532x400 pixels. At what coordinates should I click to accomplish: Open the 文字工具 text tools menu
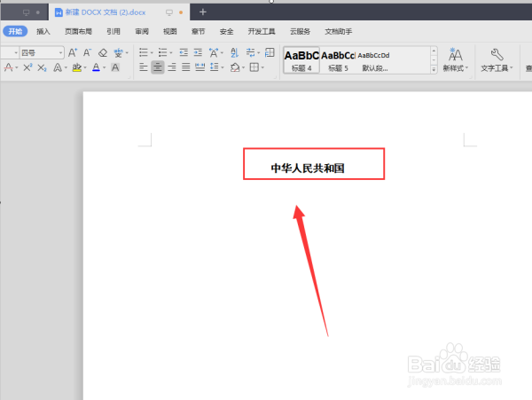pos(497,59)
